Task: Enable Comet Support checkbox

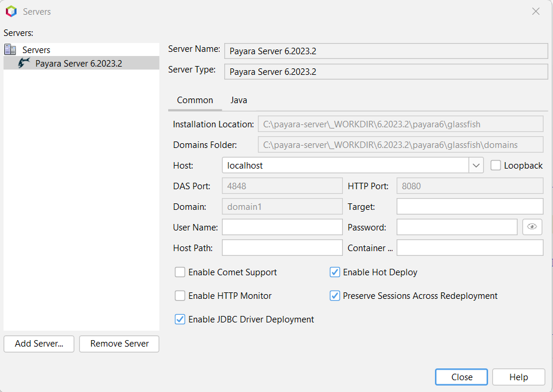Action: (180, 272)
